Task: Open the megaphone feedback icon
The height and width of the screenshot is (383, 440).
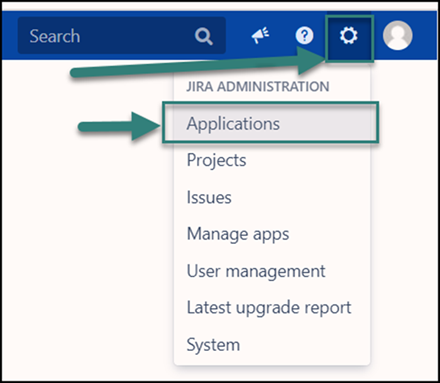Action: [x=260, y=35]
